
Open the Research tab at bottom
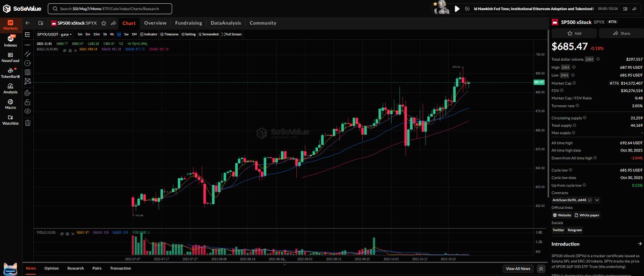76,268
